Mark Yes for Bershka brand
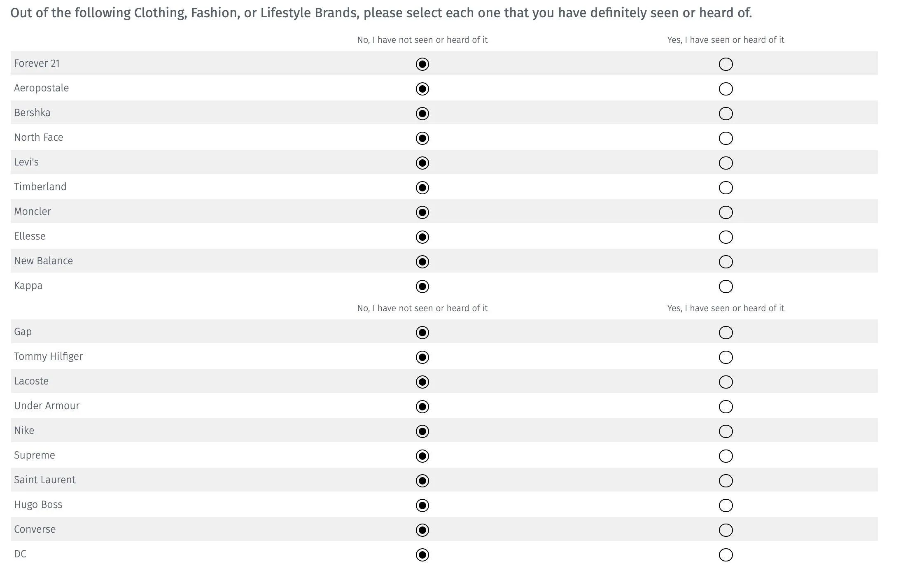This screenshot has width=924, height=573. (726, 114)
